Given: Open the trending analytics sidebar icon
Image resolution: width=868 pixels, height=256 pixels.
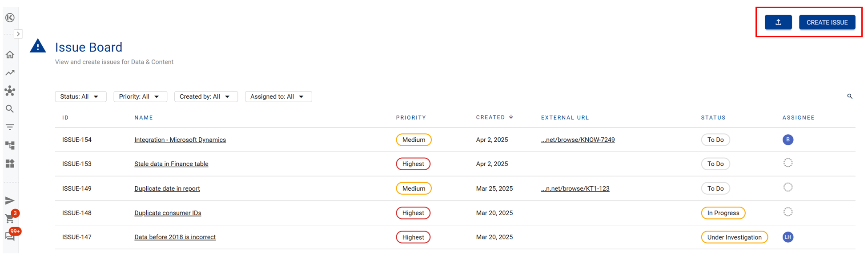Looking at the screenshot, I should click(10, 73).
